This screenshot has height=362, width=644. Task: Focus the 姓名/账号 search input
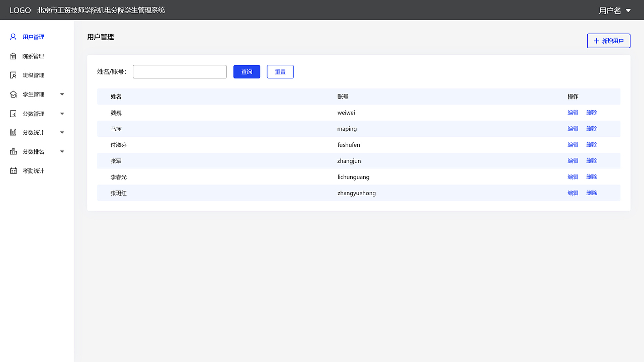point(180,72)
